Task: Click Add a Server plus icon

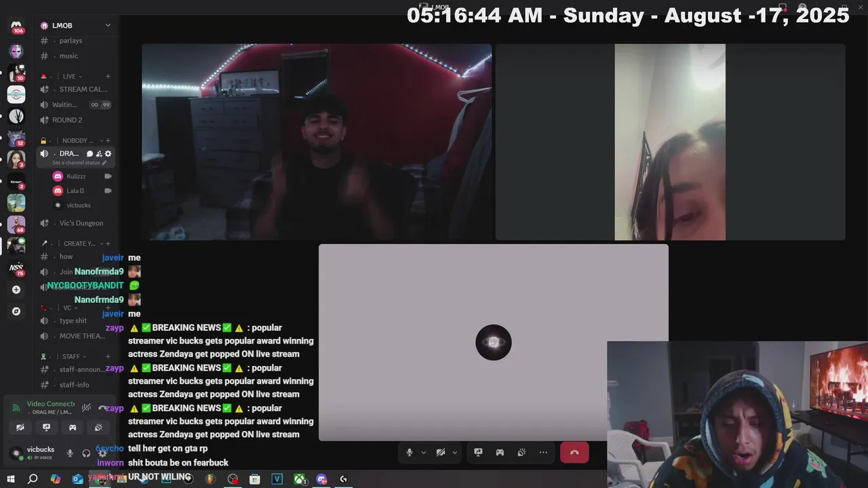Action: (16, 289)
